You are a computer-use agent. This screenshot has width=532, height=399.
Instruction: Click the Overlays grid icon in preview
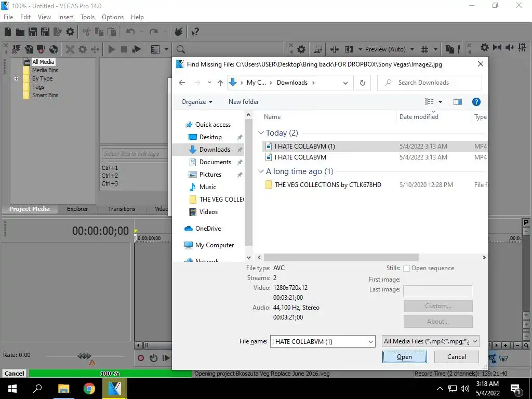pyautogui.click(x=424, y=49)
